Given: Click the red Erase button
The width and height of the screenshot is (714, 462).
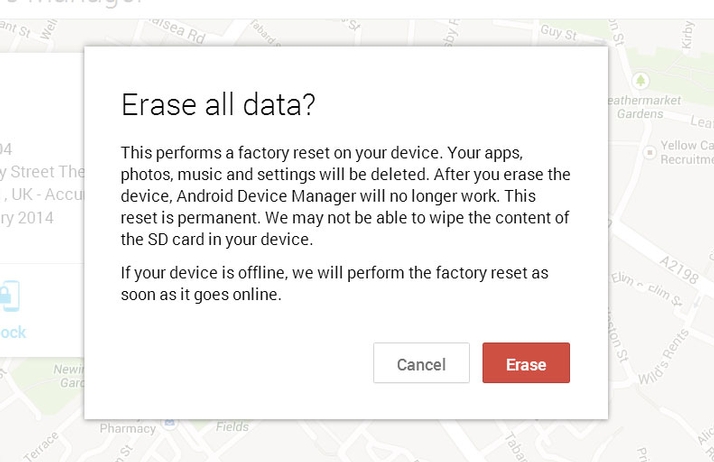Looking at the screenshot, I should click(x=526, y=363).
